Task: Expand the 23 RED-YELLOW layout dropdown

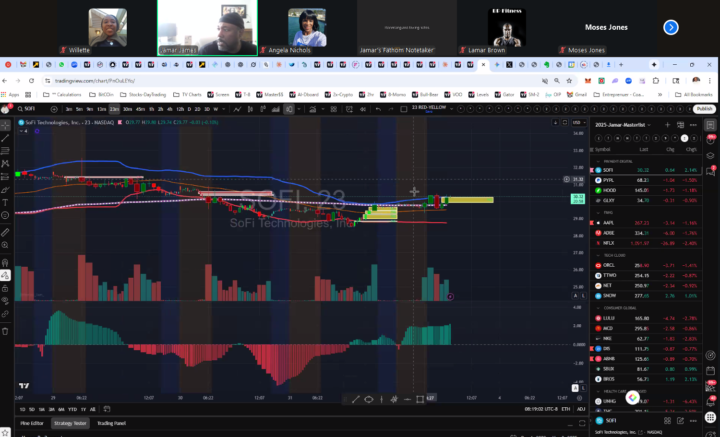Action: click(418, 108)
